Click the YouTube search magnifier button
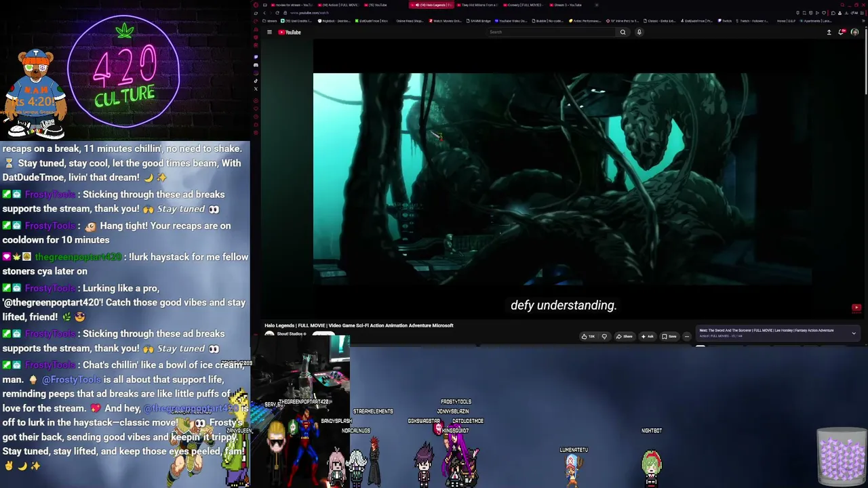This screenshot has height=488, width=868. pos(623,32)
